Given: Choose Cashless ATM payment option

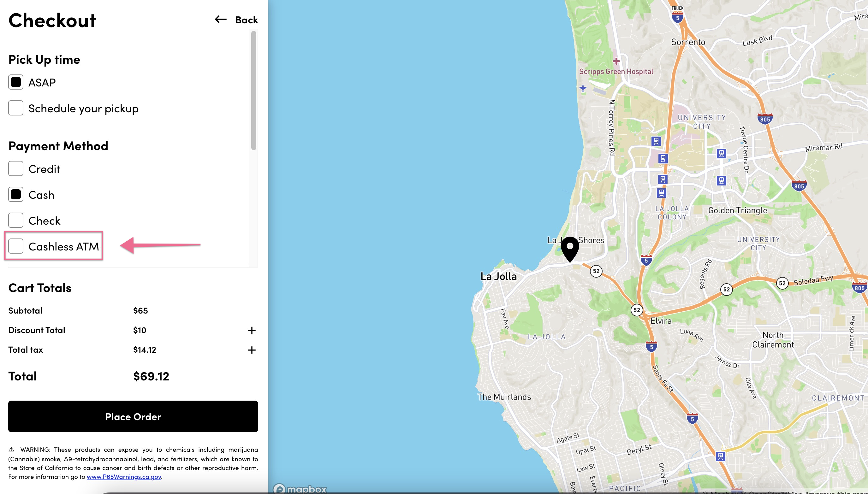Looking at the screenshot, I should pos(15,246).
